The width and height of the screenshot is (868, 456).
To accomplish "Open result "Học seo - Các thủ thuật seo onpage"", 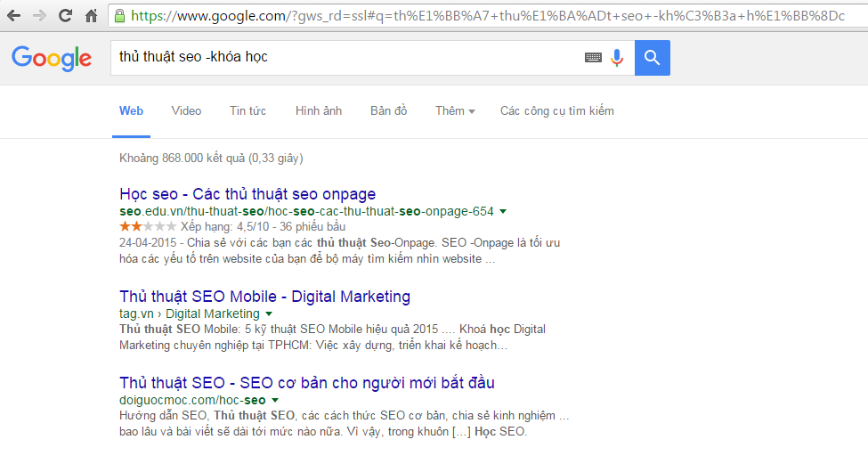I will click(x=247, y=194).
